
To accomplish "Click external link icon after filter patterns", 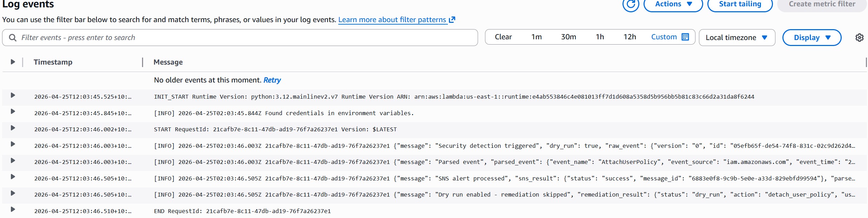I will (452, 20).
